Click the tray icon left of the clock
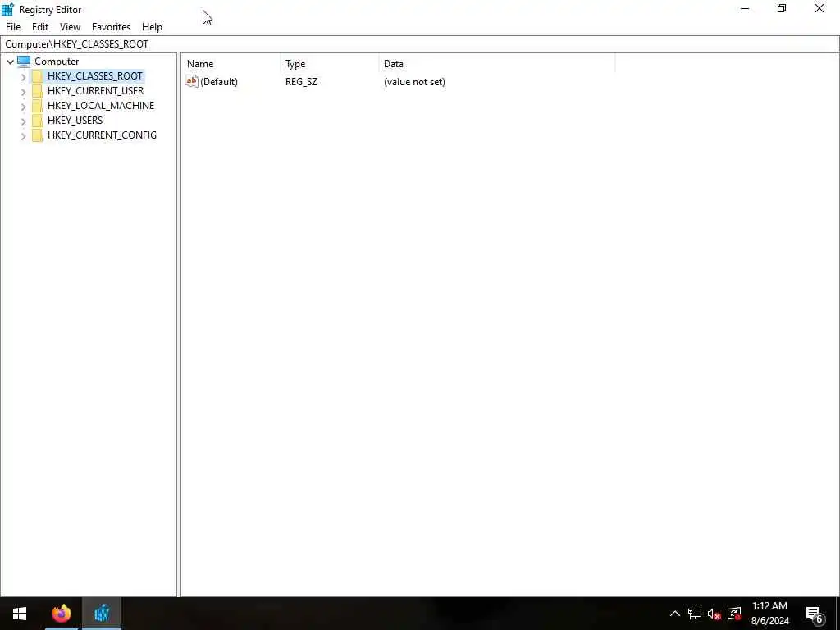840x630 pixels. click(734, 614)
